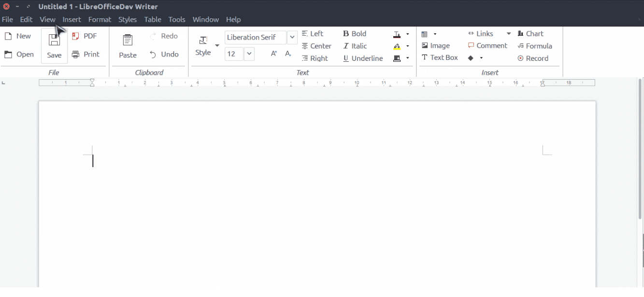Open the Liberation Serif font dropdown
This screenshot has width=644, height=297.
(x=292, y=37)
